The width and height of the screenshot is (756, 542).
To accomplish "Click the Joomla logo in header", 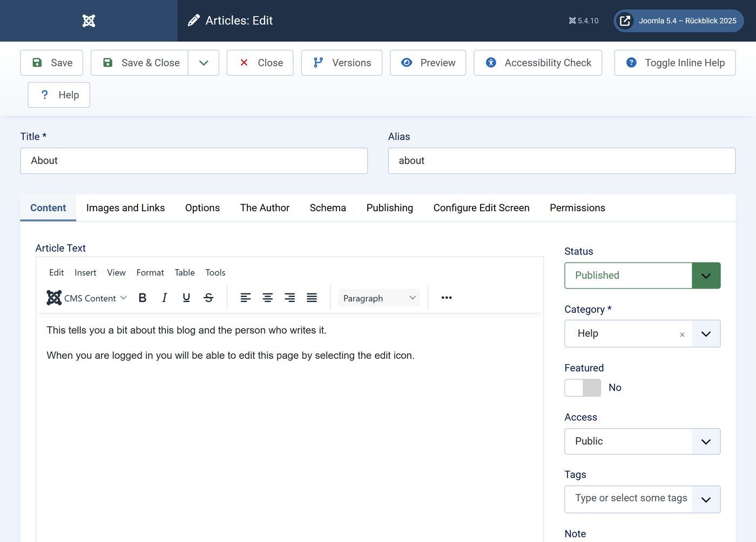I will click(x=89, y=21).
